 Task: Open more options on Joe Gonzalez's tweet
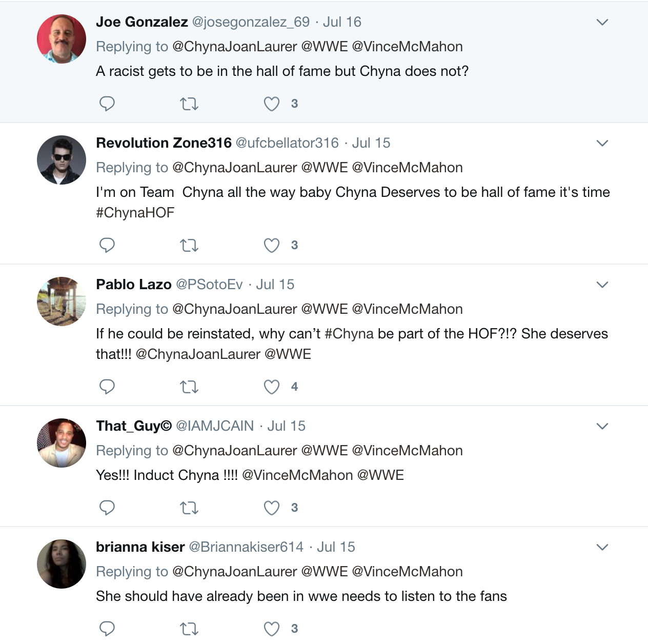(602, 22)
